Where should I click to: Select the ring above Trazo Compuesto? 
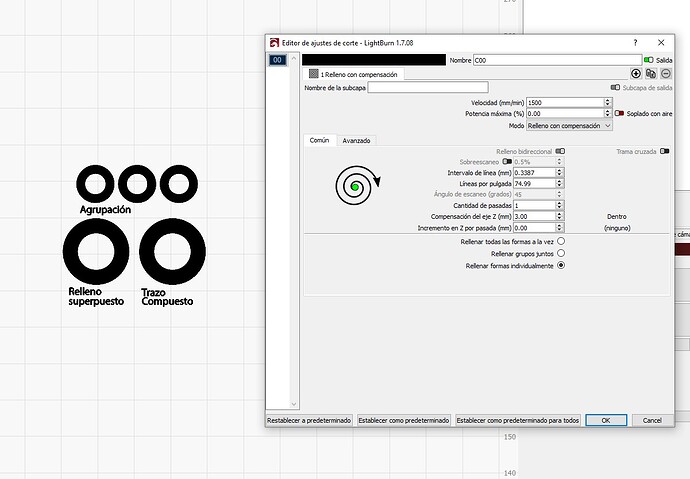point(172,251)
